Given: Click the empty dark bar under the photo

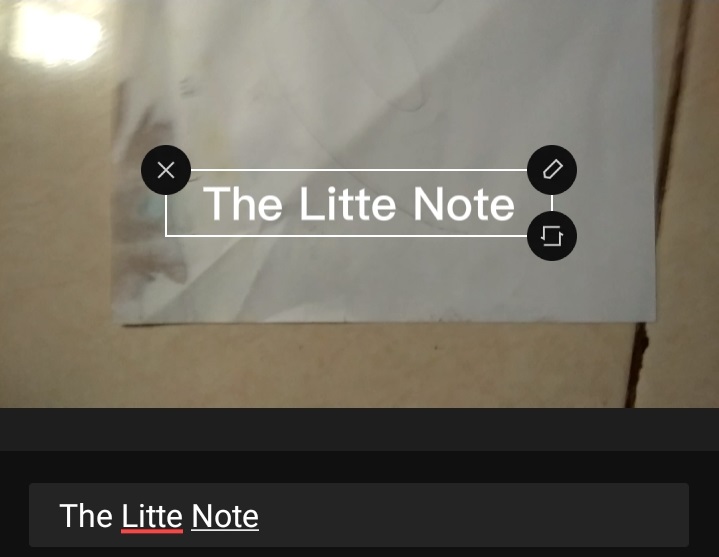Looking at the screenshot, I should click(x=359, y=430).
